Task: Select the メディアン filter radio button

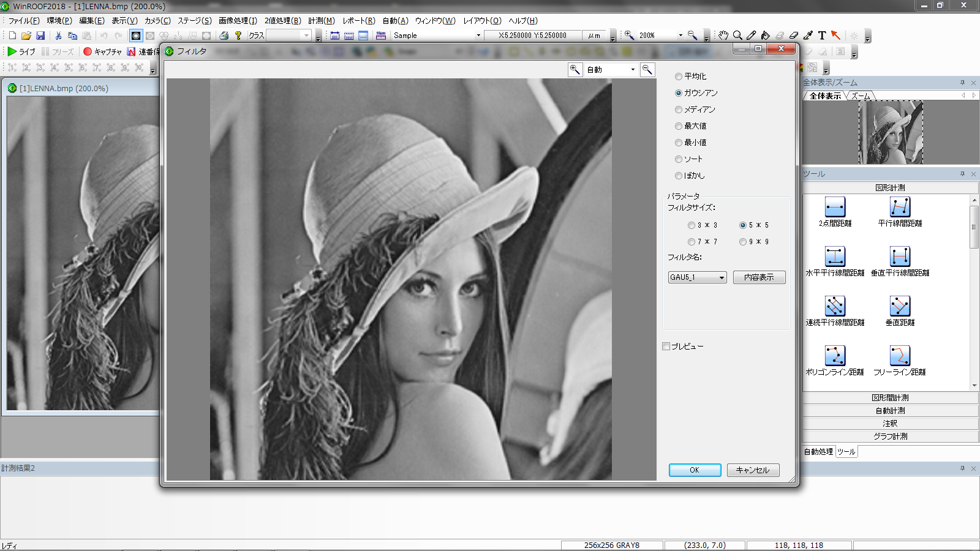Action: coord(679,110)
